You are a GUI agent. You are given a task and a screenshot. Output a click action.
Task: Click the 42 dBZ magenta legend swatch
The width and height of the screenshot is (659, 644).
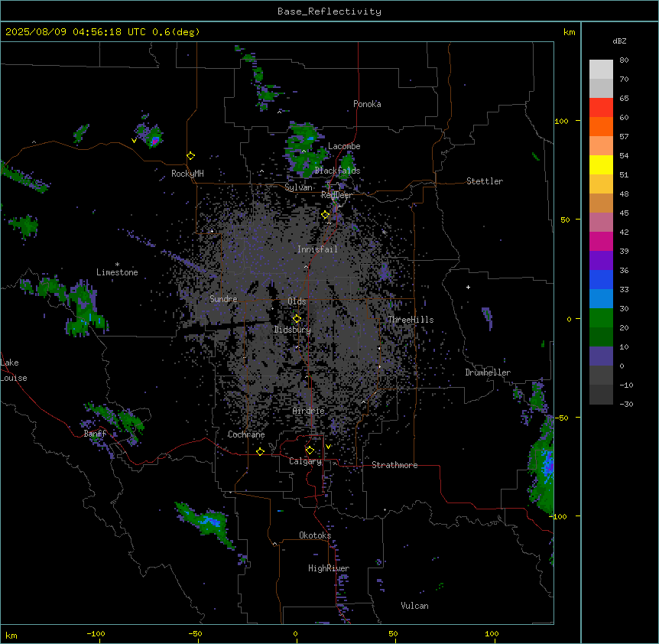coord(601,241)
